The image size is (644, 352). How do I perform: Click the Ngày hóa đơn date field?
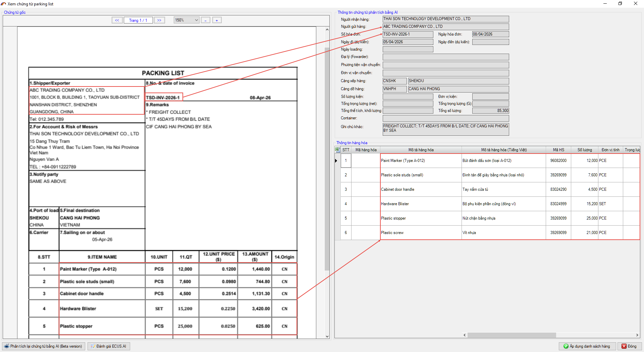point(490,34)
